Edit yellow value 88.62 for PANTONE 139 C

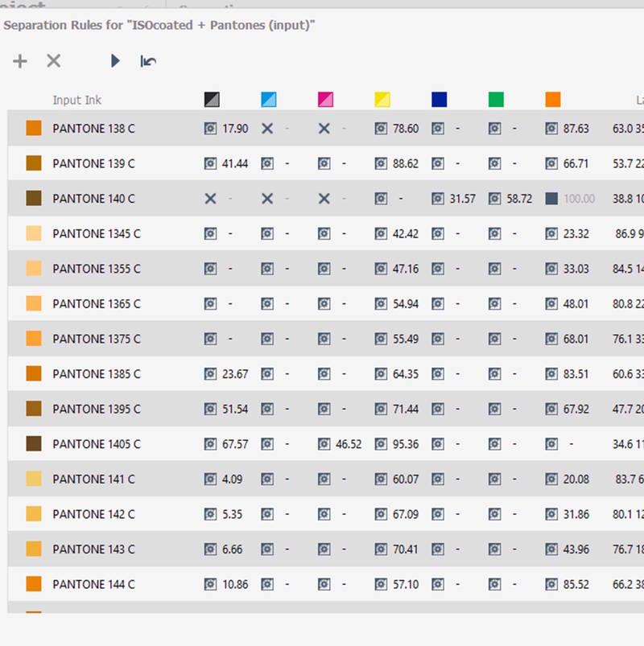406,163
